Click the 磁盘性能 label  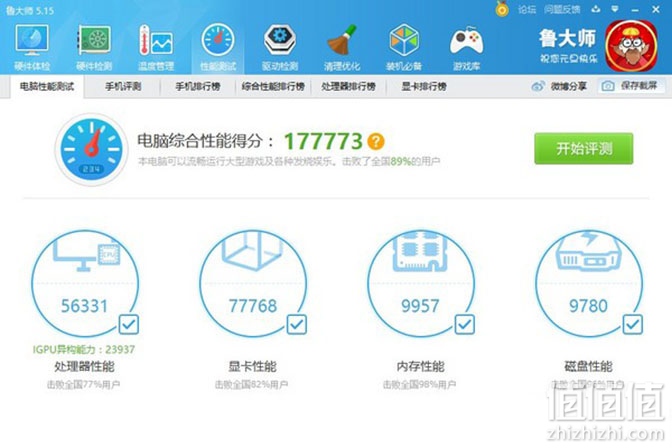pos(588,367)
